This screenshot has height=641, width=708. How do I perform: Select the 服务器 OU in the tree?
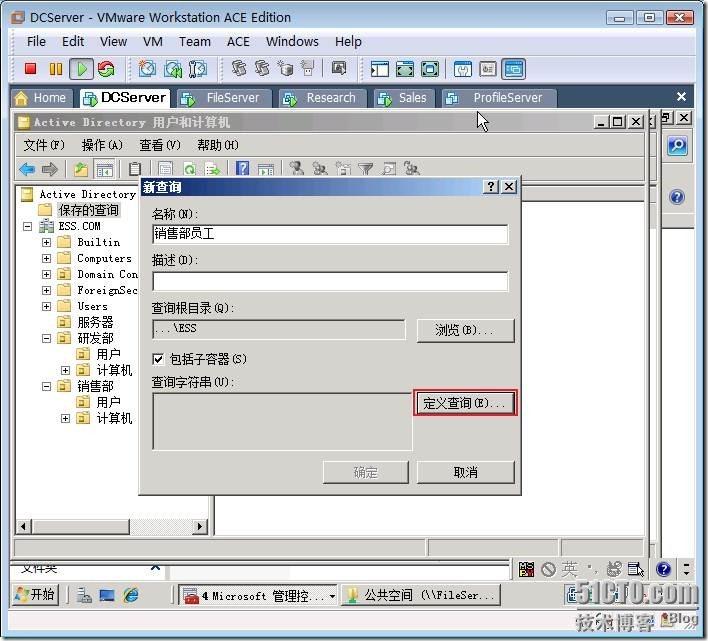95,322
